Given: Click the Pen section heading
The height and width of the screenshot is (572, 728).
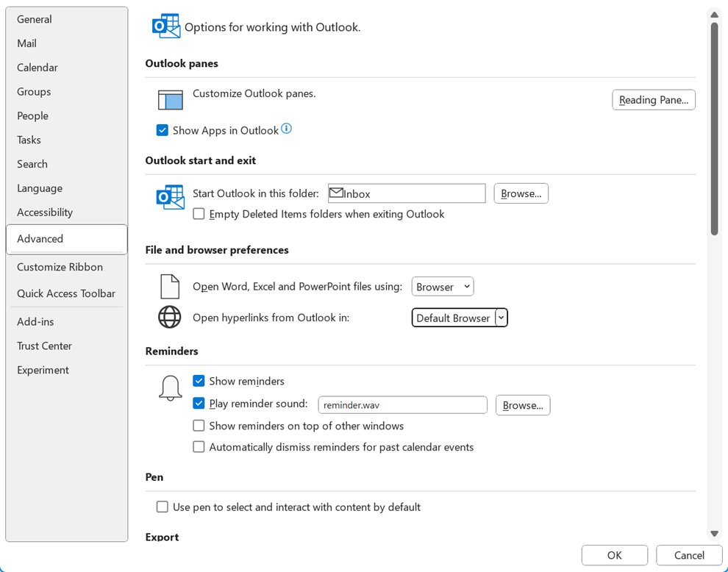Looking at the screenshot, I should click(154, 477).
